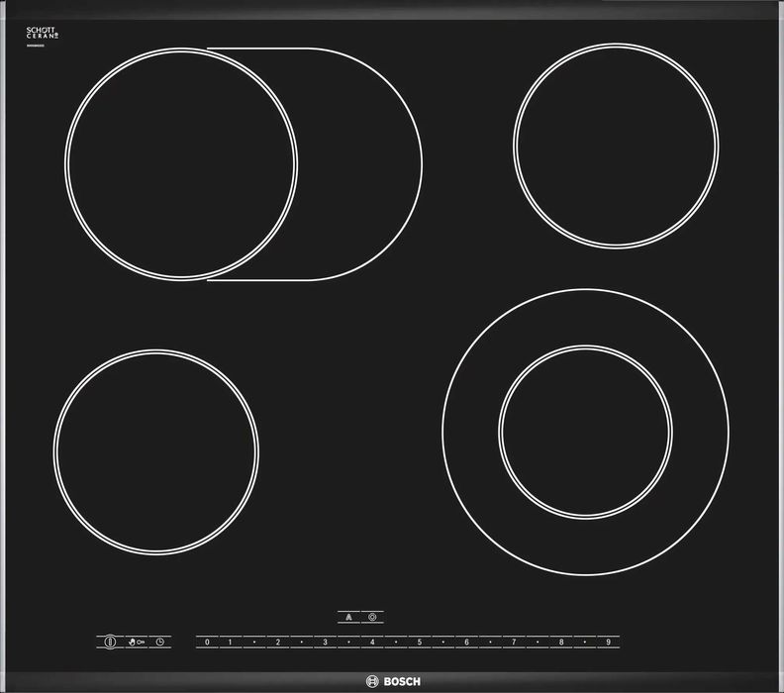784x693 pixels.
Task: Select the front-left cooking zone
Action: pos(156,452)
